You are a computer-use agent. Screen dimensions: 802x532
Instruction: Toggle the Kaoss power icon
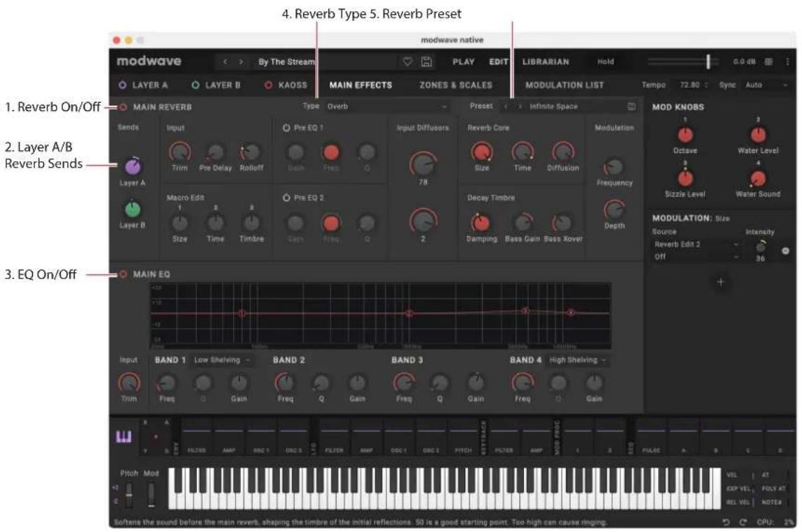pos(268,85)
